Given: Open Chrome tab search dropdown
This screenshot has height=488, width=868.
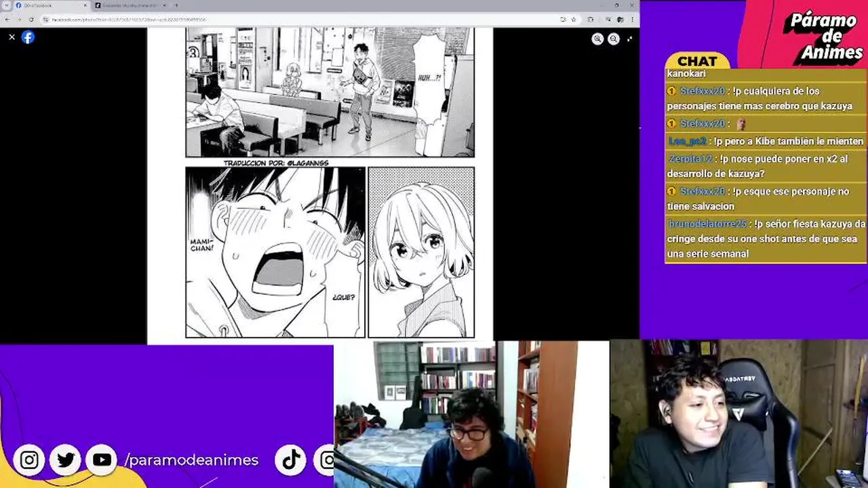Looking at the screenshot, I should 7,5.
